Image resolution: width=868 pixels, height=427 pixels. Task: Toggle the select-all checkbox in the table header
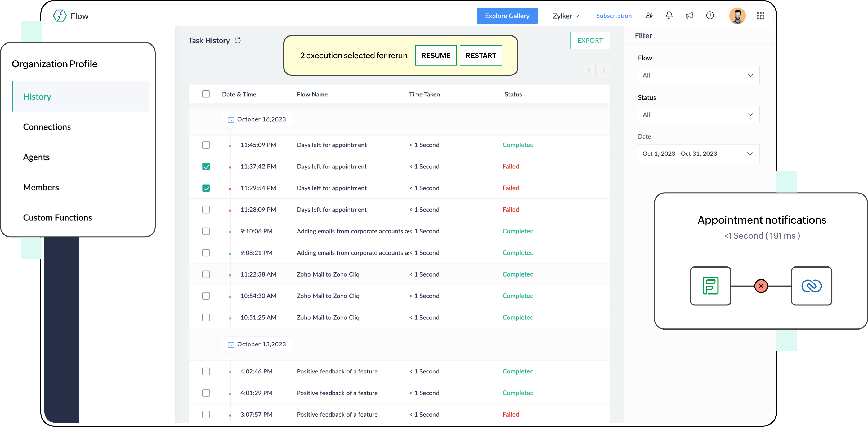pyautogui.click(x=206, y=94)
